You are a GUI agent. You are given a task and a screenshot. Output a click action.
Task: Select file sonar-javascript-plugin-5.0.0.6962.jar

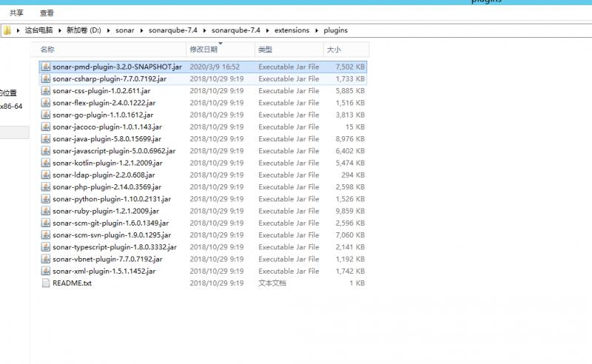click(114, 151)
